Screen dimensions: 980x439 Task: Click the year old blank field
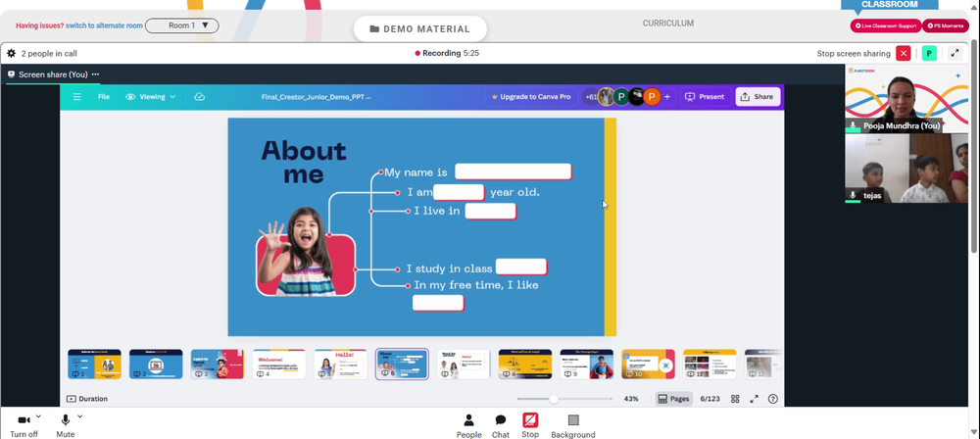(x=459, y=192)
